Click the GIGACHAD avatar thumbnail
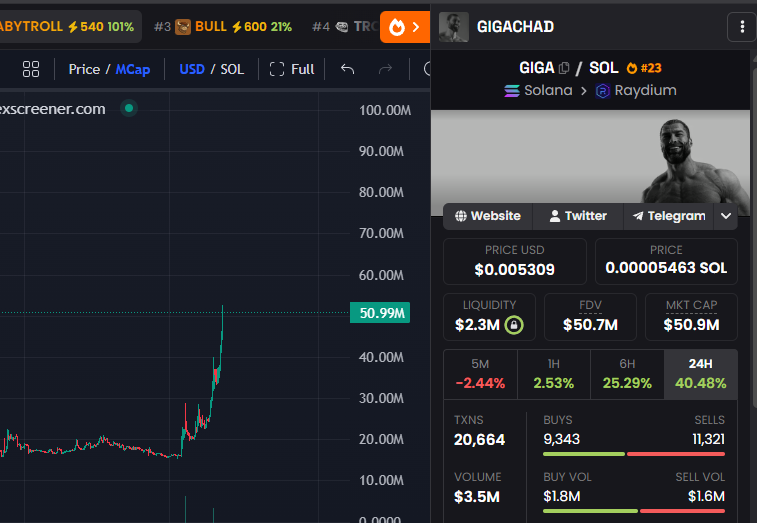Image resolution: width=757 pixels, height=523 pixels. 453,27
